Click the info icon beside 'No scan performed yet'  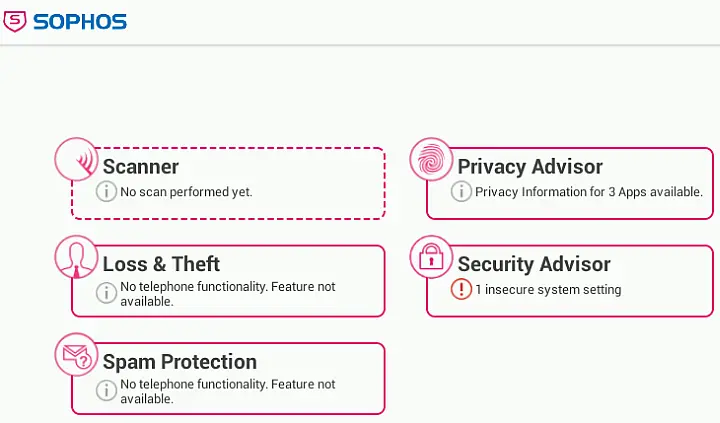coord(106,191)
